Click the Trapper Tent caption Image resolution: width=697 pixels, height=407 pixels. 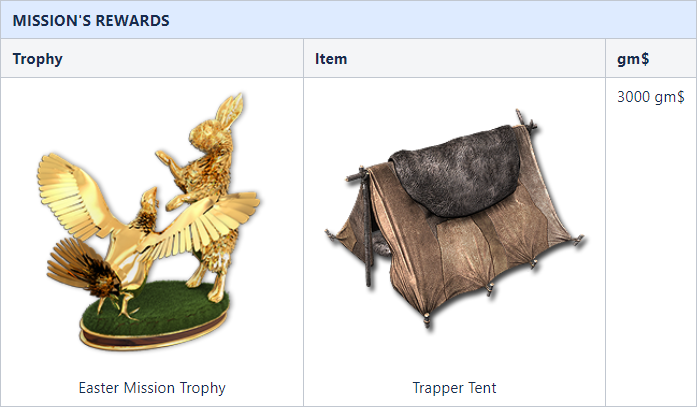coord(454,388)
